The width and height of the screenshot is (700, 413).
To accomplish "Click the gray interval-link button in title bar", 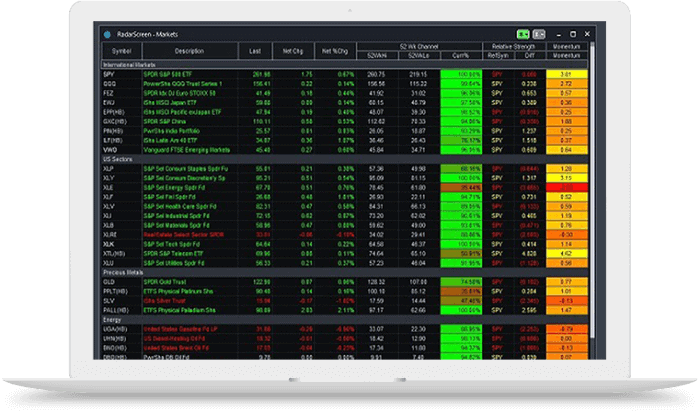I will click(539, 34).
